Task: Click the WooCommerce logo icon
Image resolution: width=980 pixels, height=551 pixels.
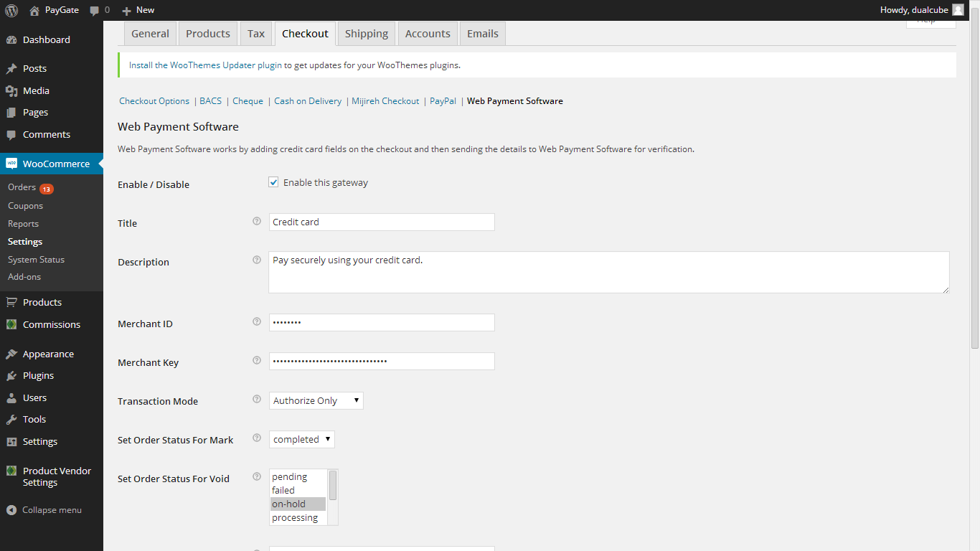Action: 11,164
